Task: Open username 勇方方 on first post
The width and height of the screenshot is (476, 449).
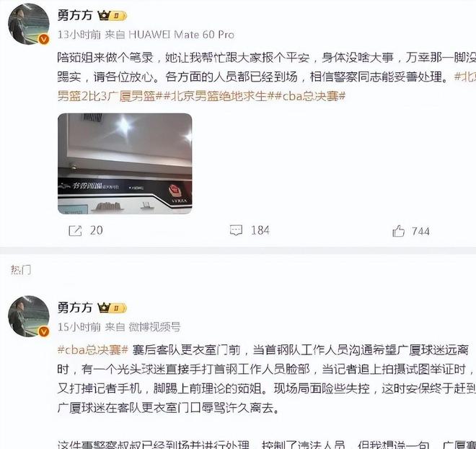Action: pyautogui.click(x=75, y=15)
